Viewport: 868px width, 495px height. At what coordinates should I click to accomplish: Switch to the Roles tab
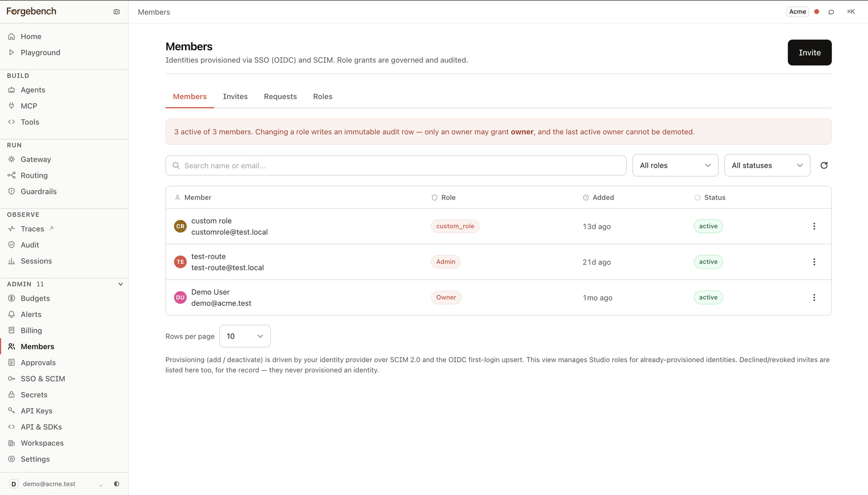pos(322,96)
